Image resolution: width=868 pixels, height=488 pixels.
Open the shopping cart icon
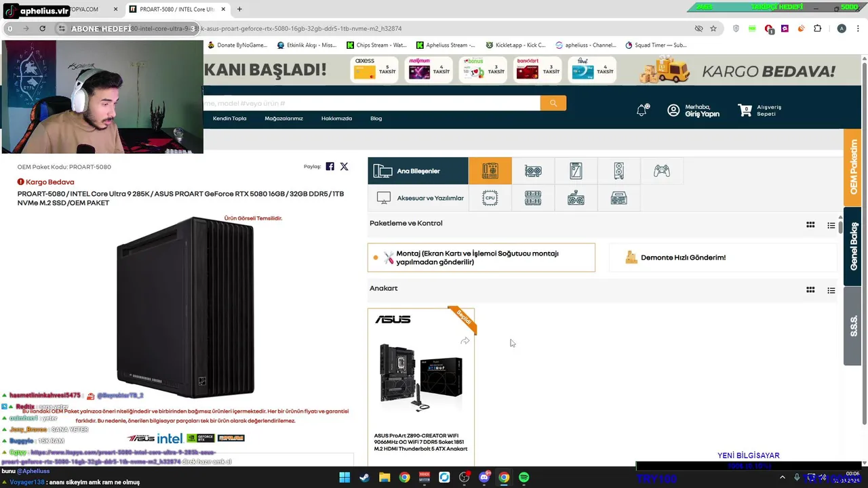point(745,110)
